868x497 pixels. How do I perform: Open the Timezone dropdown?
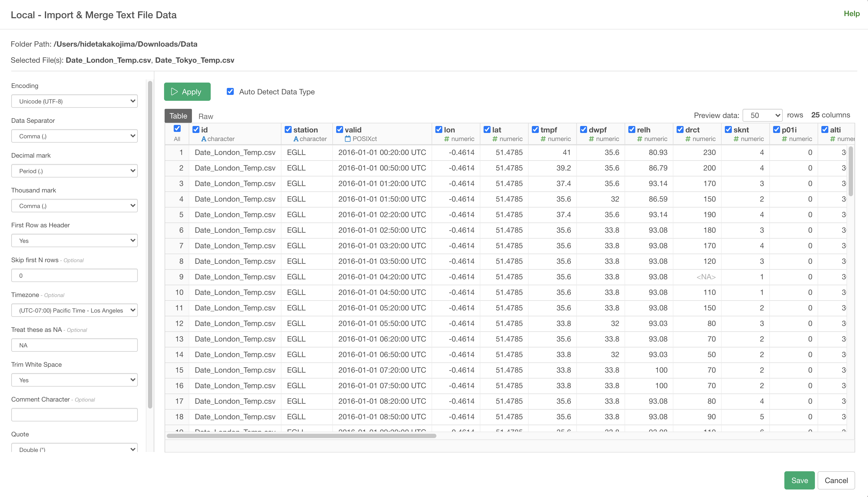[x=74, y=310]
